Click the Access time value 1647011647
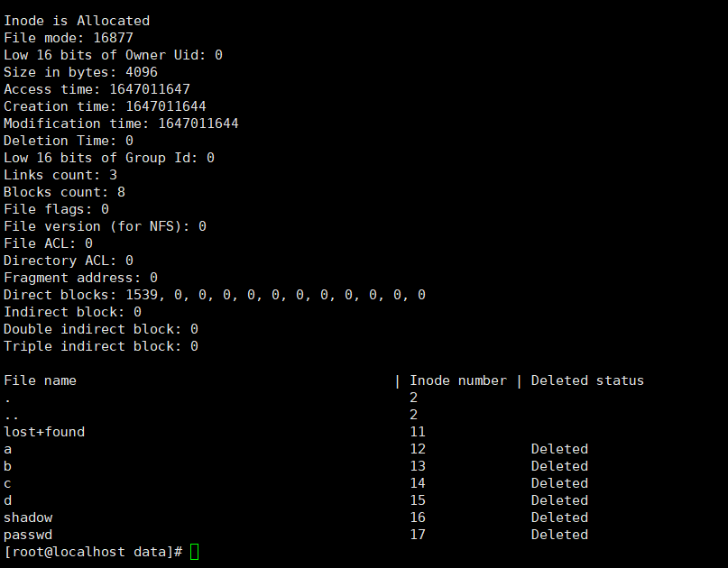 pyautogui.click(x=149, y=89)
